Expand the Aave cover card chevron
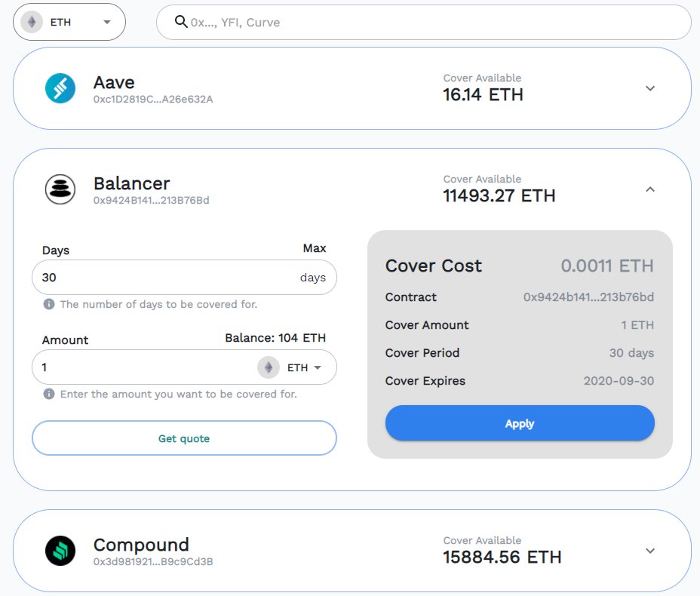 [x=650, y=88]
